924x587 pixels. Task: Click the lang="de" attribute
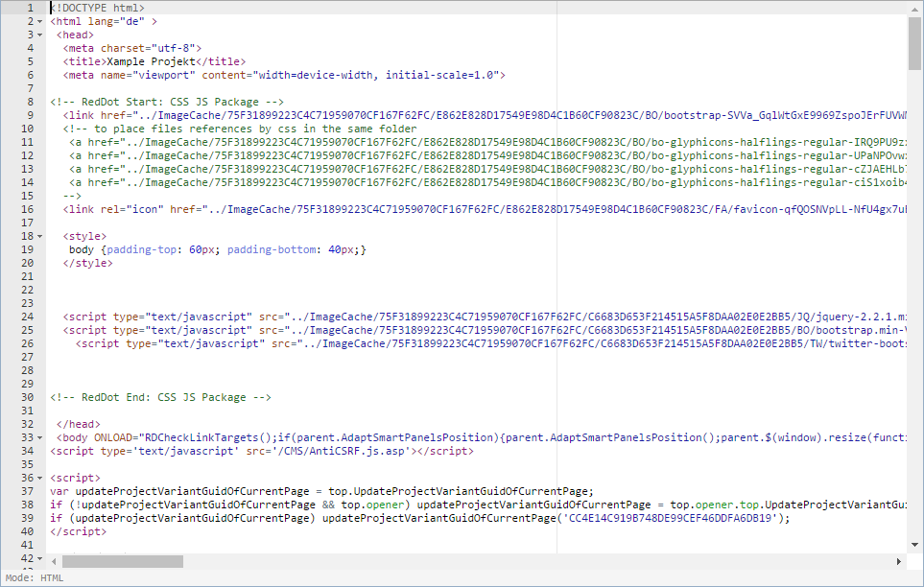tap(116, 22)
